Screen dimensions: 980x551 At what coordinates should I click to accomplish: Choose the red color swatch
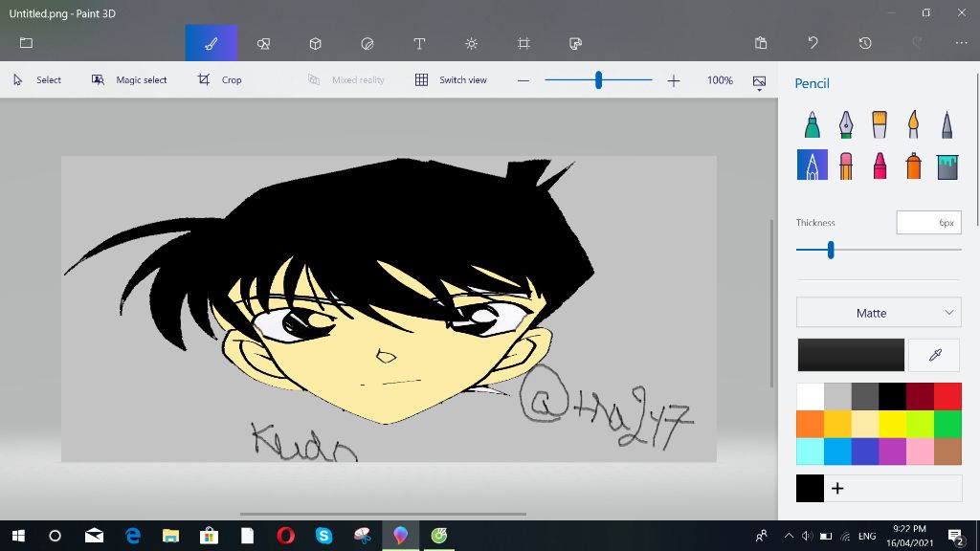click(948, 397)
